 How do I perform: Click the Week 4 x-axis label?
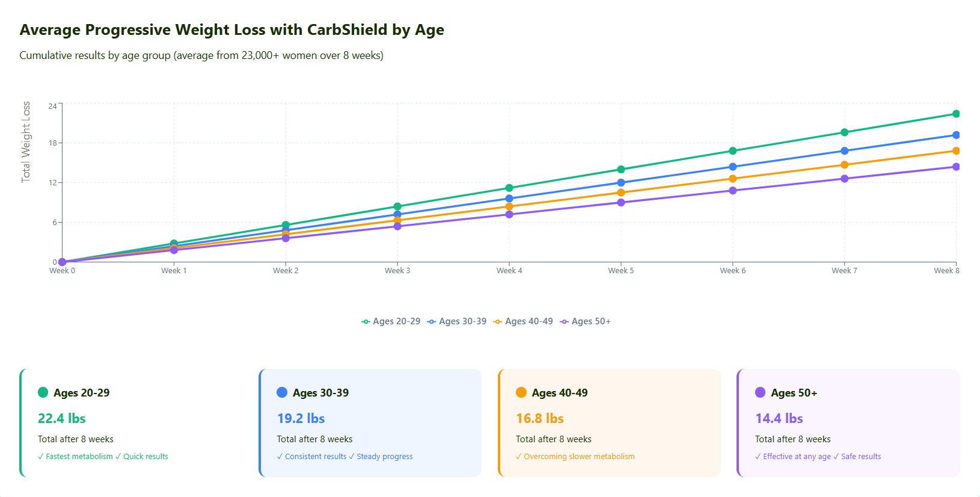(x=509, y=271)
